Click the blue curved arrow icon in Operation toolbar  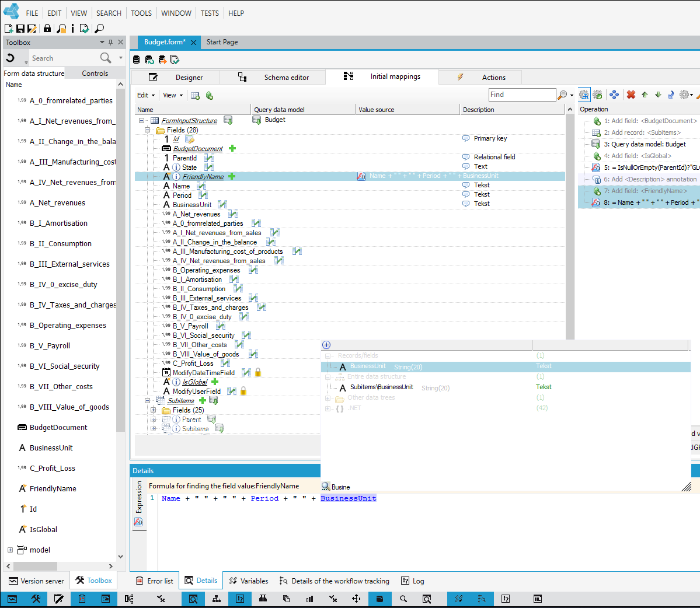coord(671,95)
